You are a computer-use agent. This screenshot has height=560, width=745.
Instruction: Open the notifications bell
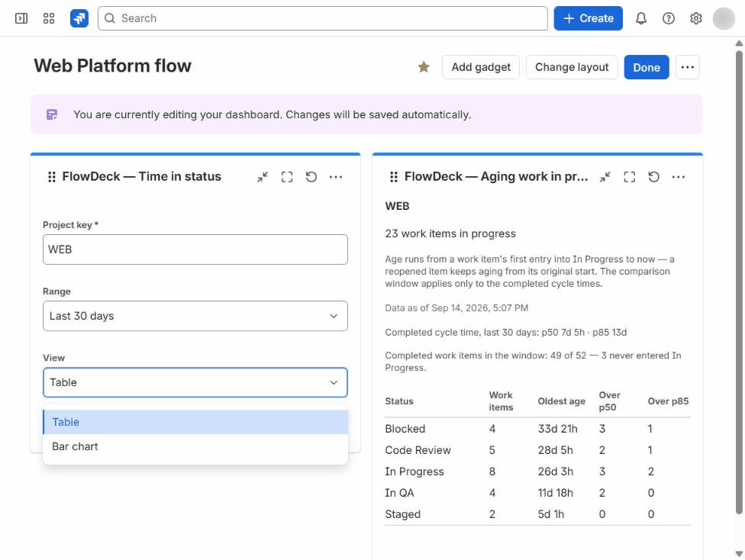(x=641, y=18)
